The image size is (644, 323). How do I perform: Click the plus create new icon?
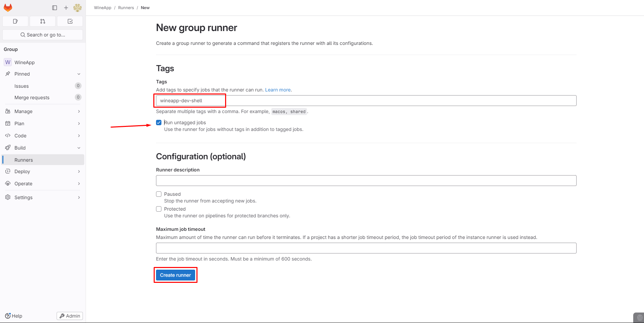(x=66, y=8)
